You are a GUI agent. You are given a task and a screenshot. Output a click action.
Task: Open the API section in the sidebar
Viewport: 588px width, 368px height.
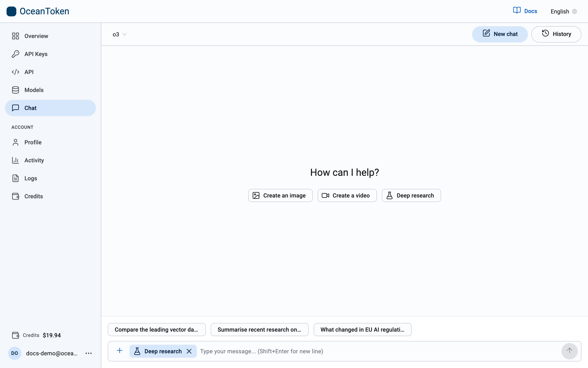(50, 72)
